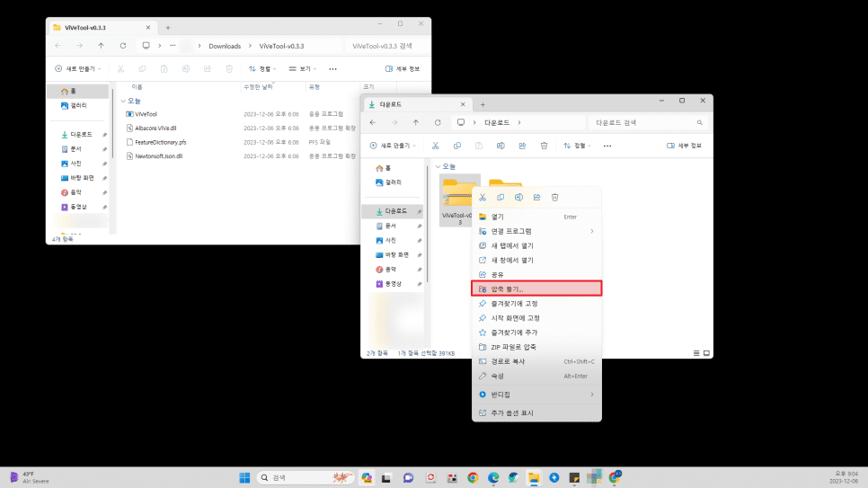Viewport: 868px width, 488px height.
Task: Choose 새 탭에서 열기 in the context menu
Action: tap(536, 245)
